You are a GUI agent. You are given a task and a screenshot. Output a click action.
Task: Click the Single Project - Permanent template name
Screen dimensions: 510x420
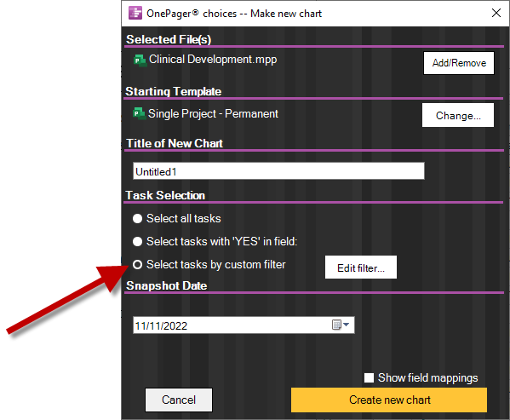pos(213,114)
